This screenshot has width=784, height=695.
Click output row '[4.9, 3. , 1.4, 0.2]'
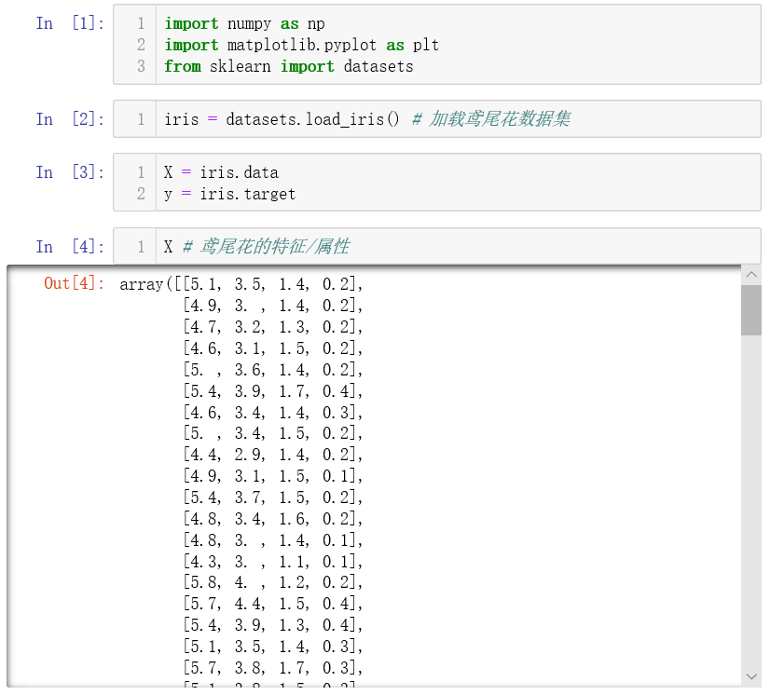[272, 306]
